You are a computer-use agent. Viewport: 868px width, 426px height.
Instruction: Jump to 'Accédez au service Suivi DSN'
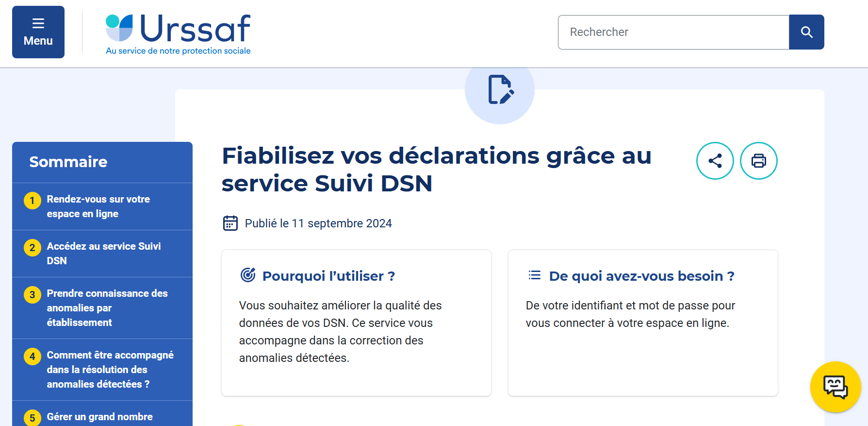[x=103, y=254]
